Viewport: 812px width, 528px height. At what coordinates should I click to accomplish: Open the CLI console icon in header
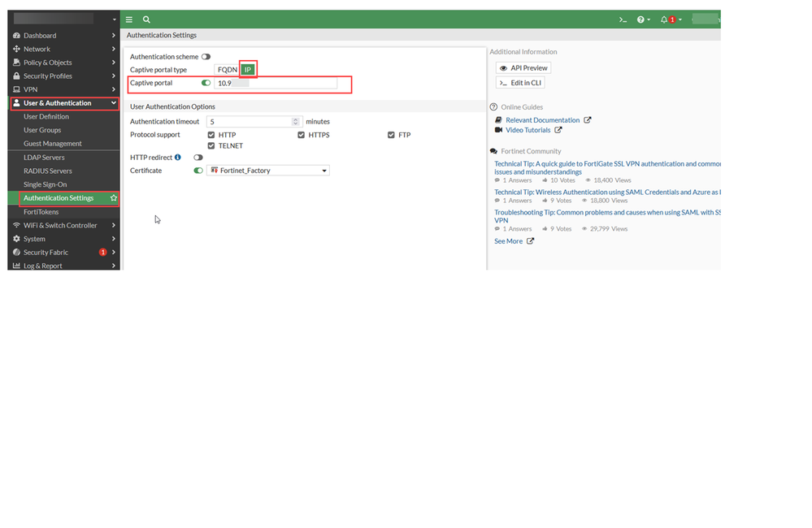tap(623, 19)
